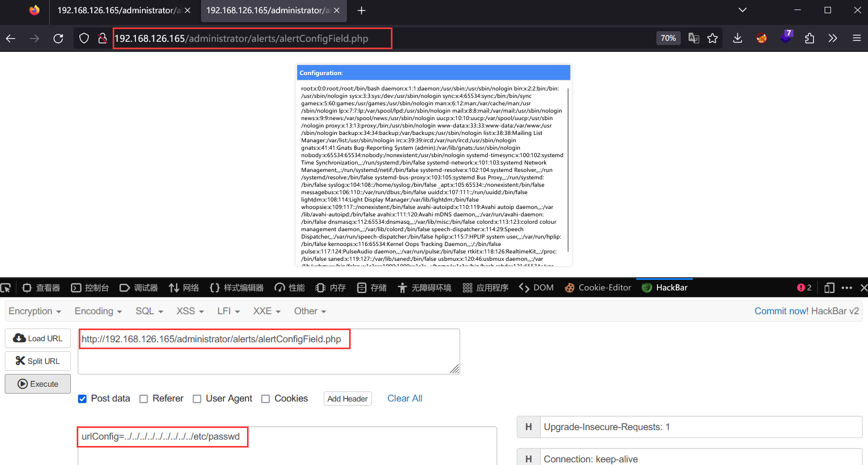Click the Upgrade-Insecure-Requests header field

pyautogui.click(x=701, y=427)
